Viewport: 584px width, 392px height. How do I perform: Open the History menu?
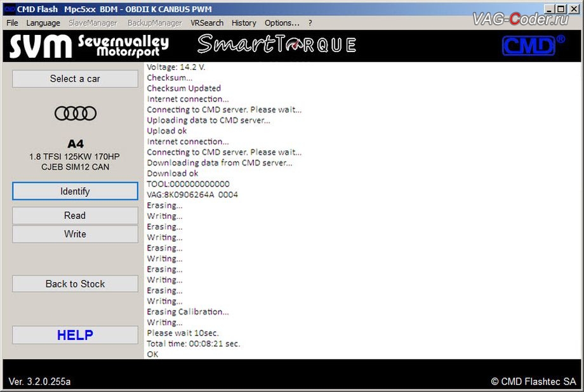tap(244, 23)
